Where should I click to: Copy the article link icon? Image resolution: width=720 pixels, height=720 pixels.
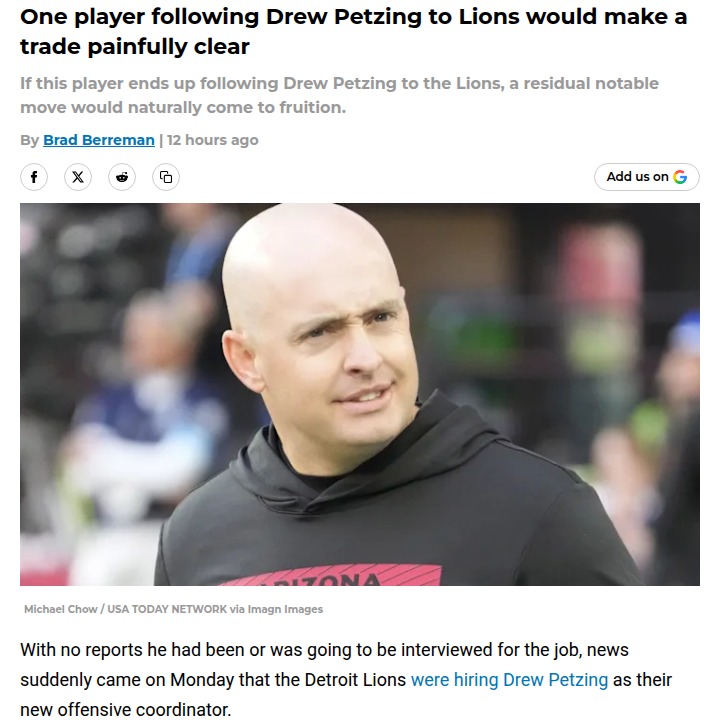coord(166,177)
